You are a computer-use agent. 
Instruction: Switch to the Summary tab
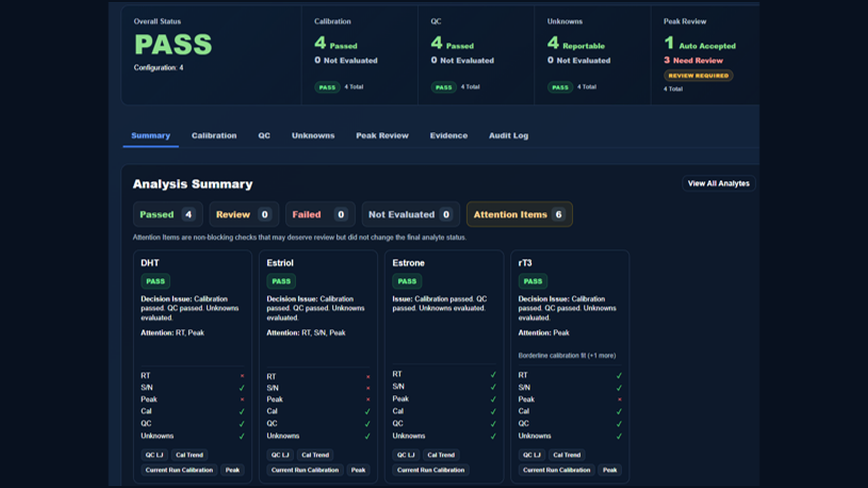coord(151,136)
